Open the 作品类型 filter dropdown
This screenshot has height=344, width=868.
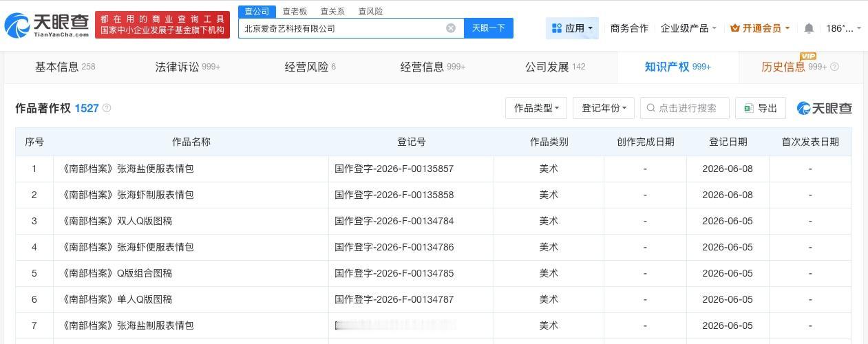pos(536,108)
